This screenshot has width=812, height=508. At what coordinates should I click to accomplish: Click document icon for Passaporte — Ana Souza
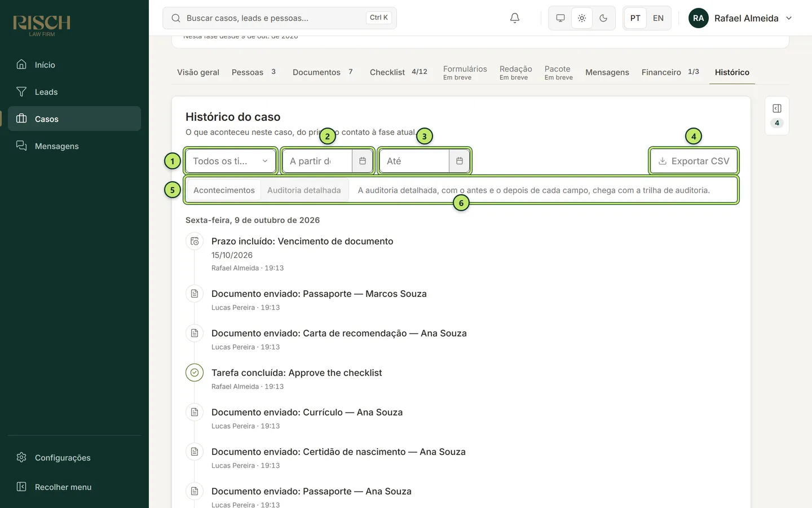point(195,491)
